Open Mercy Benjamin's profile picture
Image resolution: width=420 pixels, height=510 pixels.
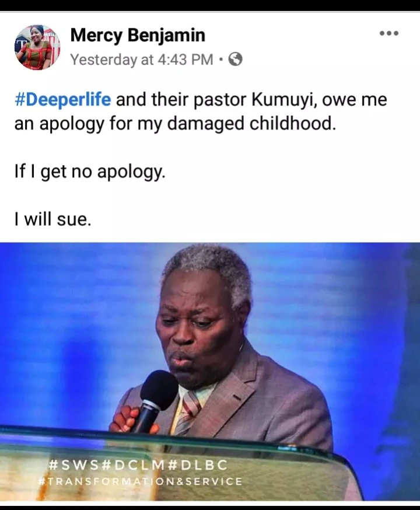pyautogui.click(x=37, y=47)
